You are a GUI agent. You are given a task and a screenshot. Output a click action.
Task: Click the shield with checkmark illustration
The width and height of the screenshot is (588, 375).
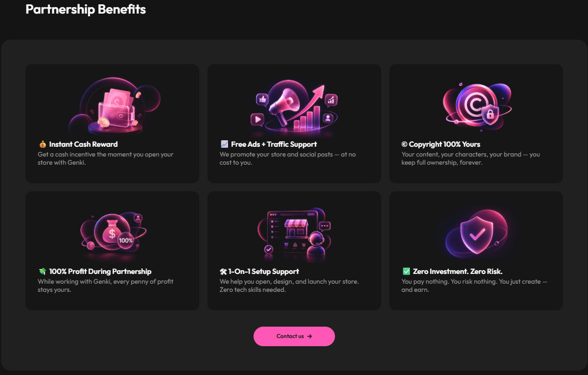pyautogui.click(x=477, y=234)
